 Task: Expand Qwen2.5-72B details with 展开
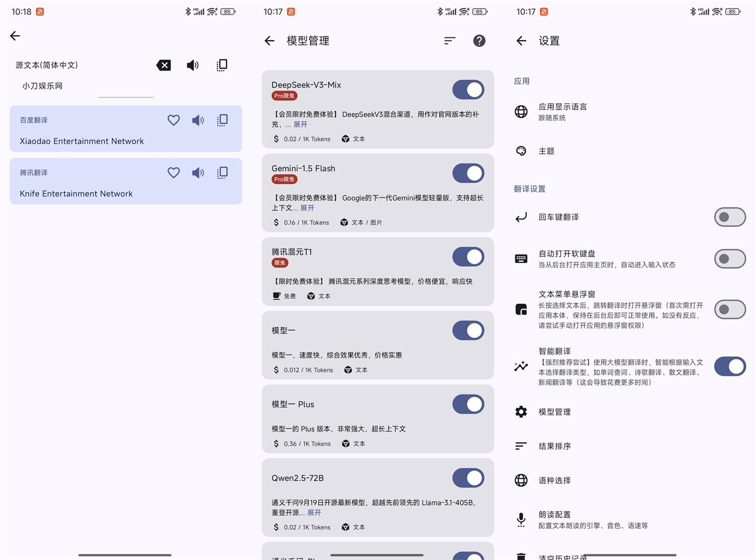314,512
